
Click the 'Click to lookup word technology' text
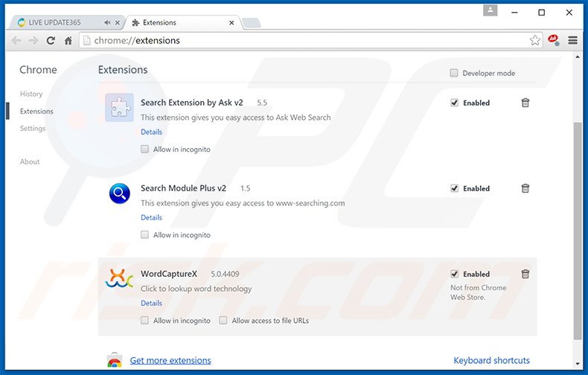196,289
